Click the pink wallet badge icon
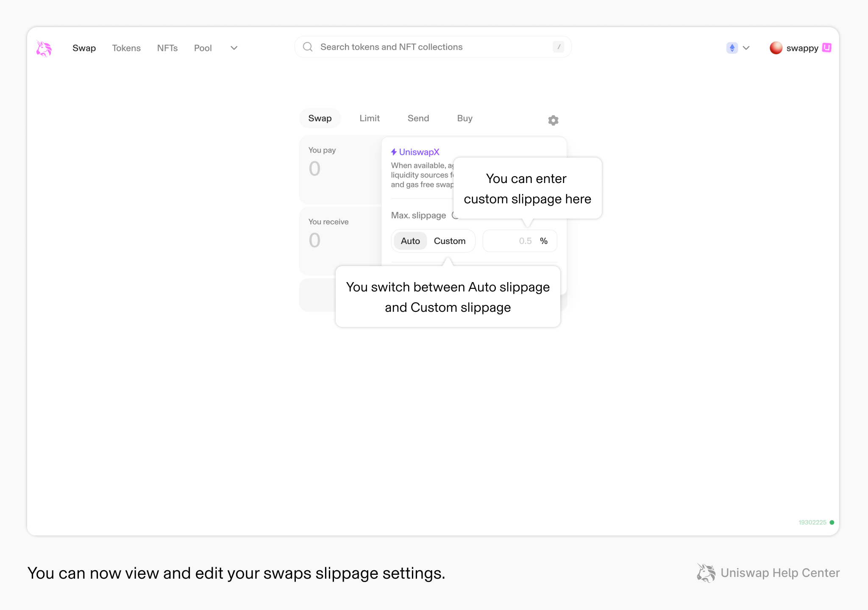Screen dimensions: 868x610 coord(826,47)
